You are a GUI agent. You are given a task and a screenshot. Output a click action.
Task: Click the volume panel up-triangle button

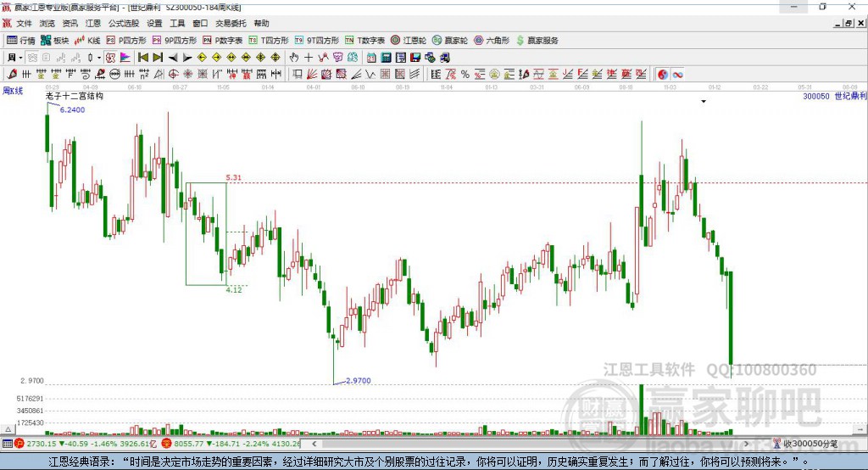tap(8, 429)
